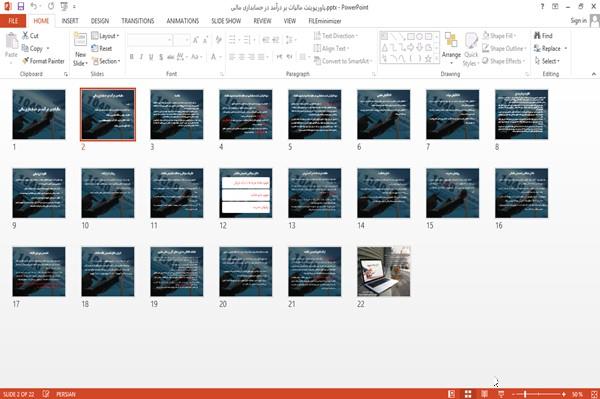Open the Select dropdown in Editing
600x399 pixels.
[547, 61]
